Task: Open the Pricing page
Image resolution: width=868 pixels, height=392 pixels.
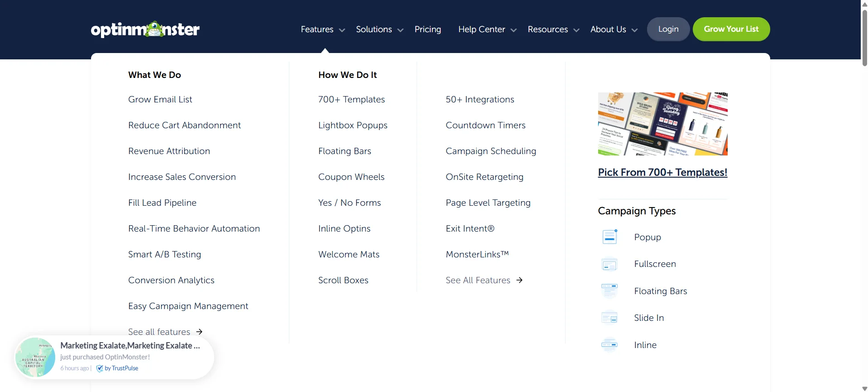Action: pyautogui.click(x=427, y=29)
